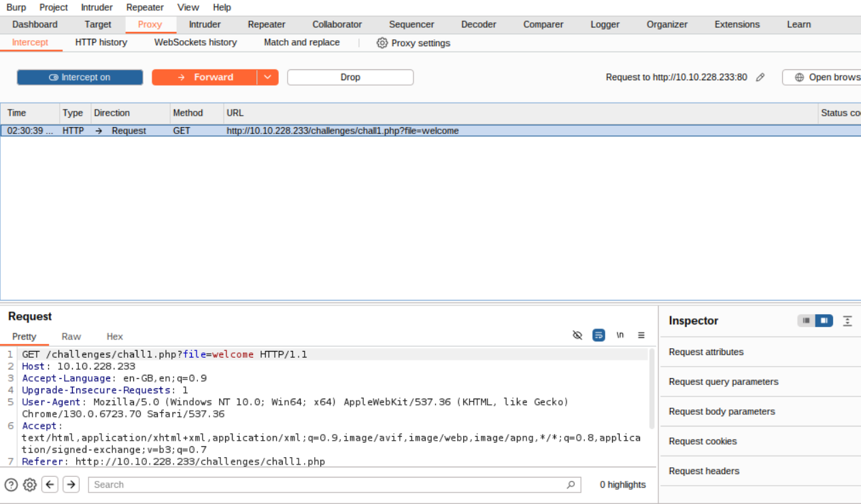Switch to the Decoder tab
This screenshot has width=861, height=504.
[x=479, y=24]
